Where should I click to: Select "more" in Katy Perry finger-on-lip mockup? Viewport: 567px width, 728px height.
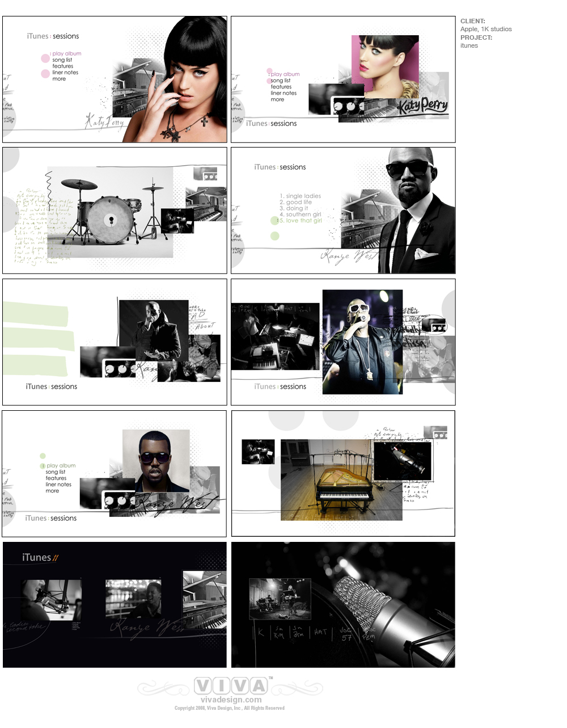point(59,78)
